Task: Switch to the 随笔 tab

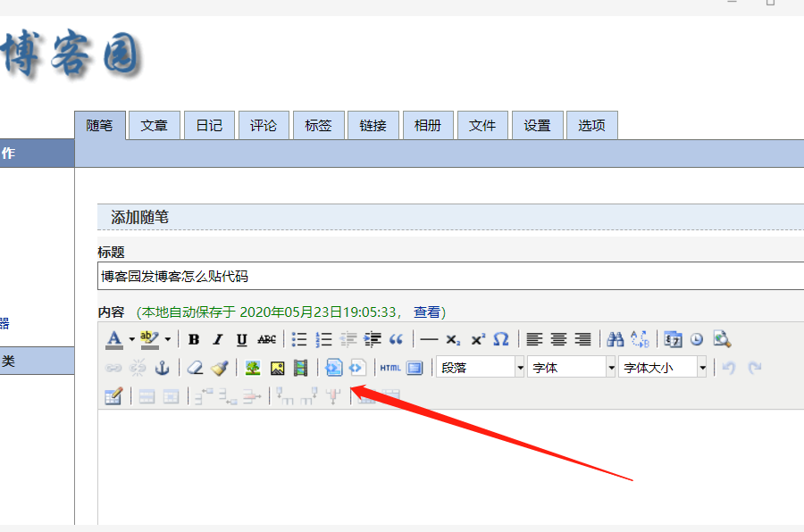Action: pyautogui.click(x=99, y=126)
